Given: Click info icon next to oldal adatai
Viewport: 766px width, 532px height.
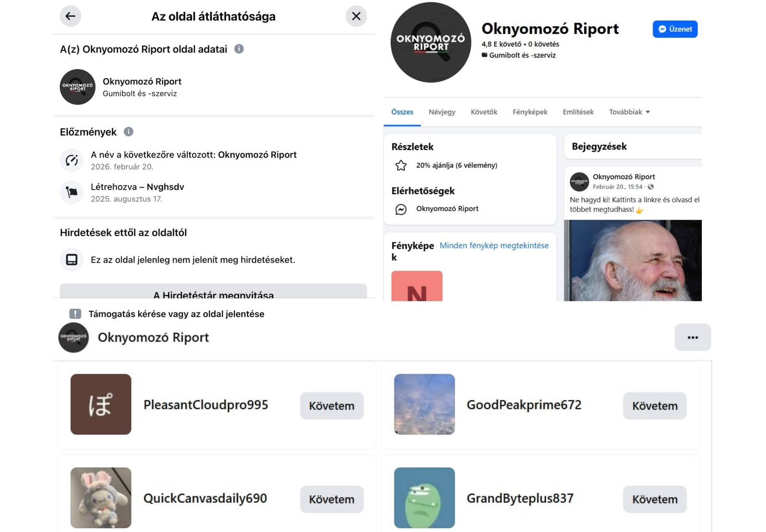Looking at the screenshot, I should coord(239,49).
